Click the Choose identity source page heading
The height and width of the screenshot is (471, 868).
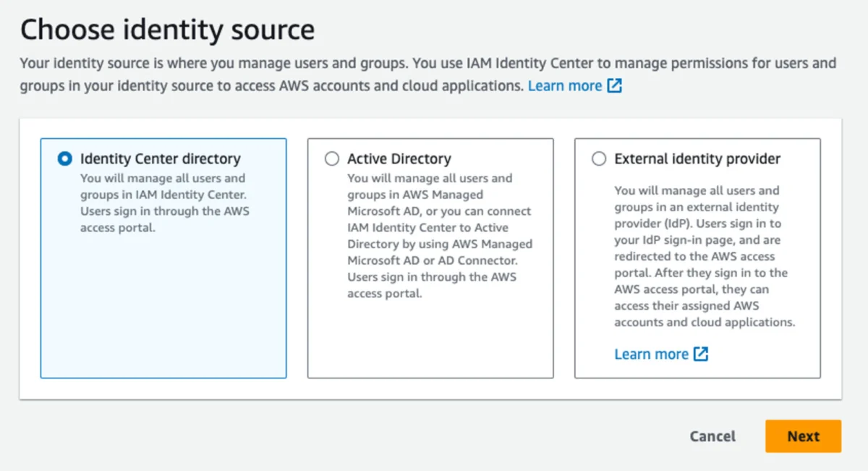[168, 29]
